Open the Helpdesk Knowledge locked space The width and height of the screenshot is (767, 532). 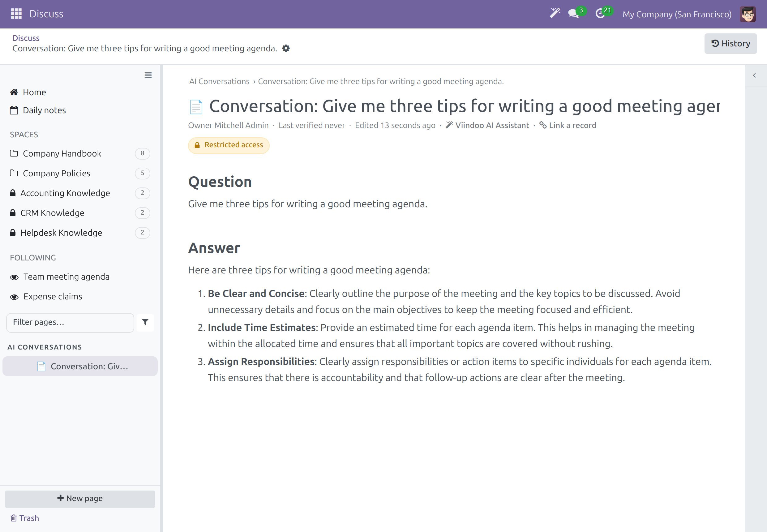pos(80,233)
